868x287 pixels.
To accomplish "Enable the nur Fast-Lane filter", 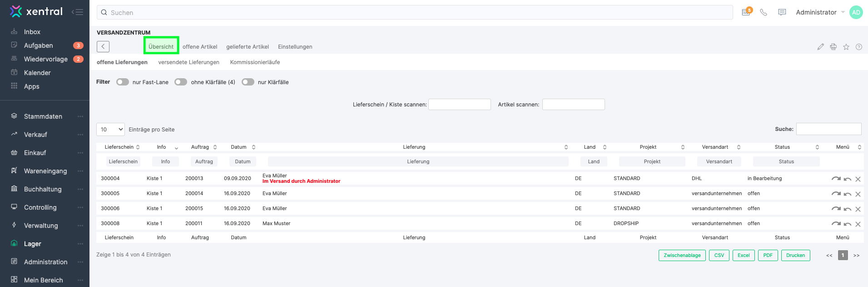I will point(122,82).
